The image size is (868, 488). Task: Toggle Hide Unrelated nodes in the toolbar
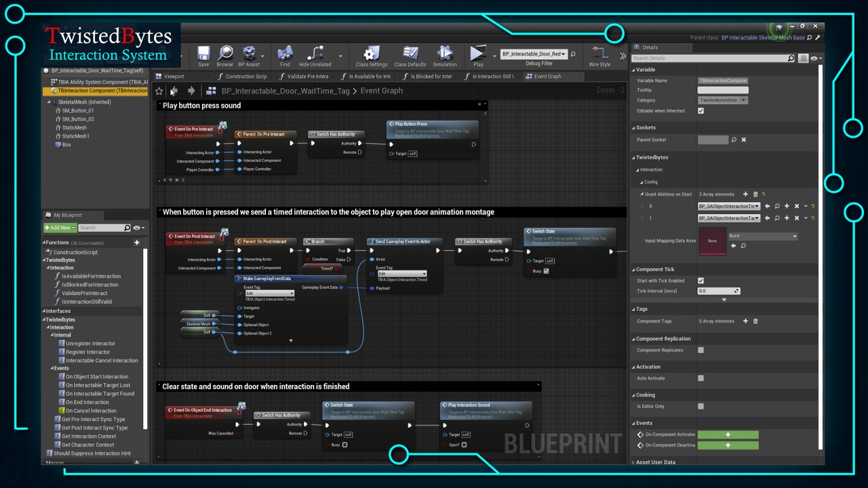(x=315, y=56)
